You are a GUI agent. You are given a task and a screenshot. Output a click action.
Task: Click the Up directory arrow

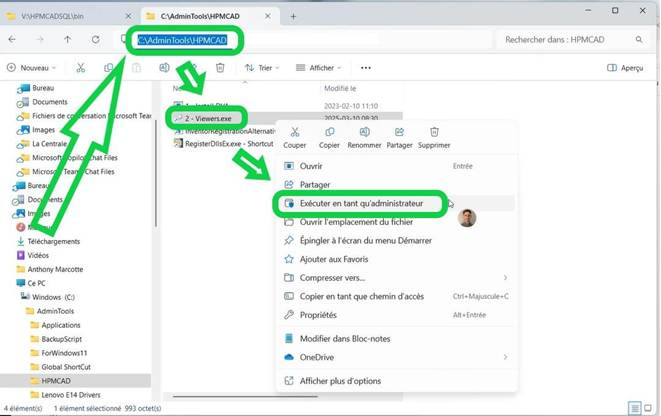point(67,39)
